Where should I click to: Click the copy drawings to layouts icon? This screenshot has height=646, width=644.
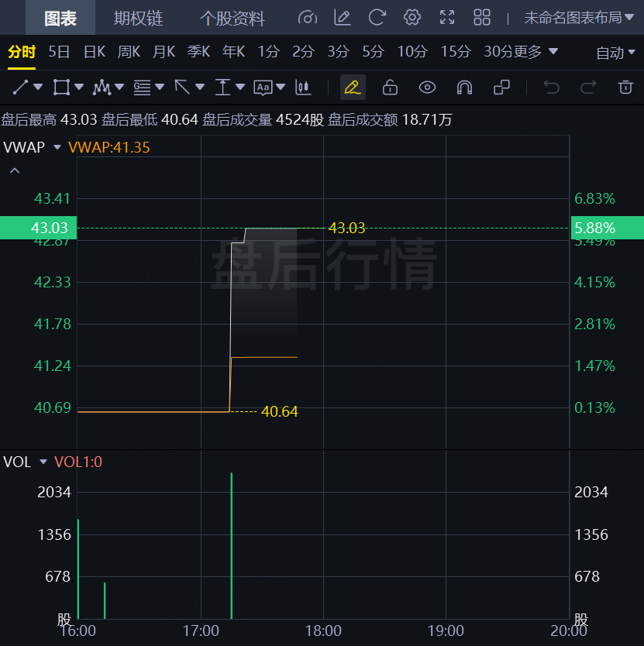[x=501, y=88]
